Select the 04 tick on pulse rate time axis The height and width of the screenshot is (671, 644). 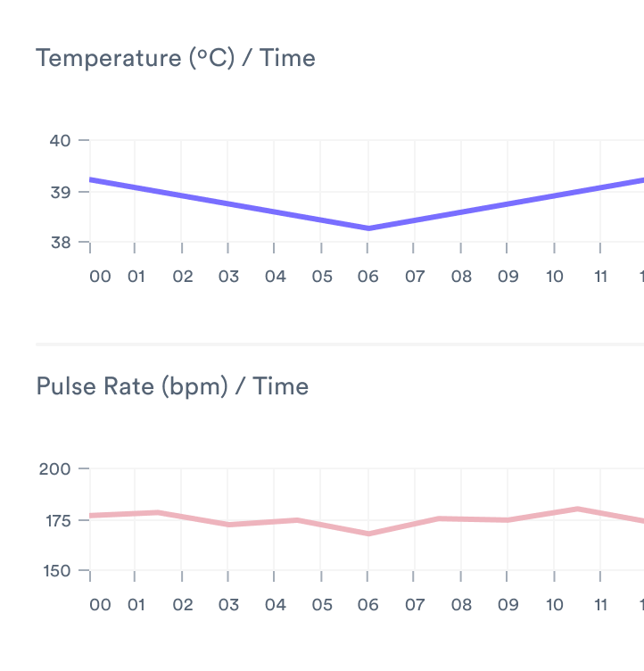coord(276,605)
